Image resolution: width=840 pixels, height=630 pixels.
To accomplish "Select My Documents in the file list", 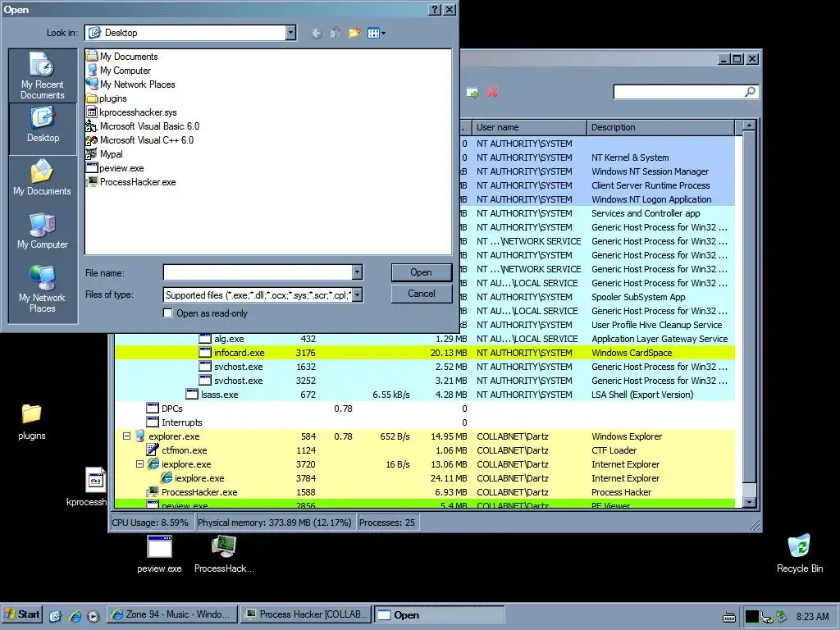I will 122,57.
